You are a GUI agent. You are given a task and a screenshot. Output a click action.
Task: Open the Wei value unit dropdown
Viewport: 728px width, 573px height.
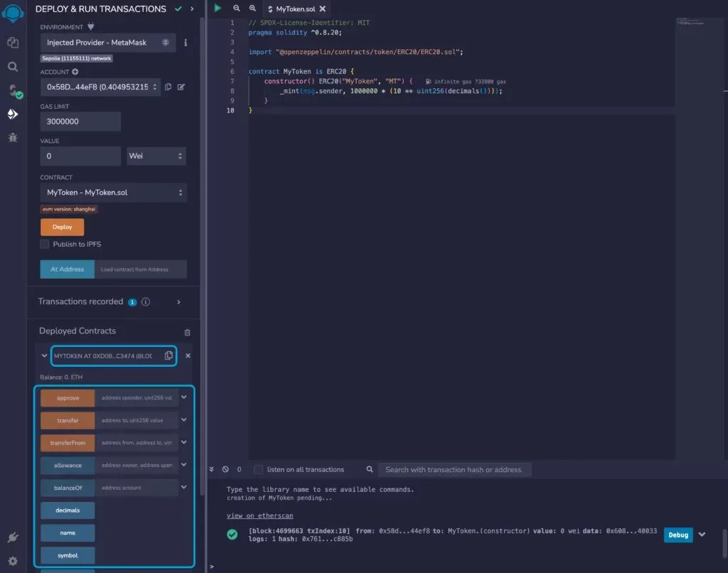(x=156, y=156)
